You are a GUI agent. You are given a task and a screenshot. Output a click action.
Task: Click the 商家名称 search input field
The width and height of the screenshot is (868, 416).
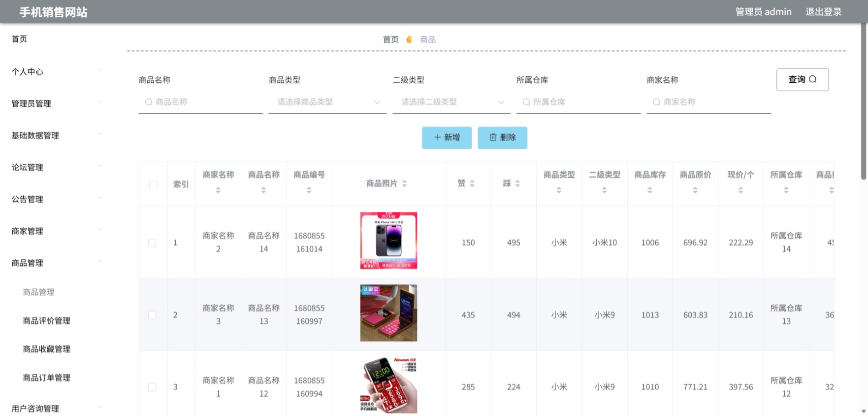(x=708, y=102)
